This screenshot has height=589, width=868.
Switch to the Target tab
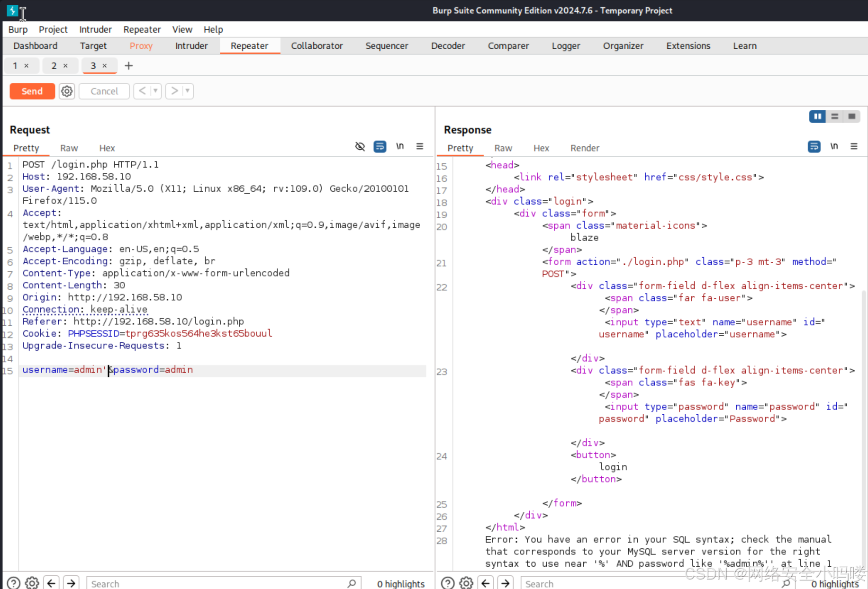pyautogui.click(x=93, y=46)
